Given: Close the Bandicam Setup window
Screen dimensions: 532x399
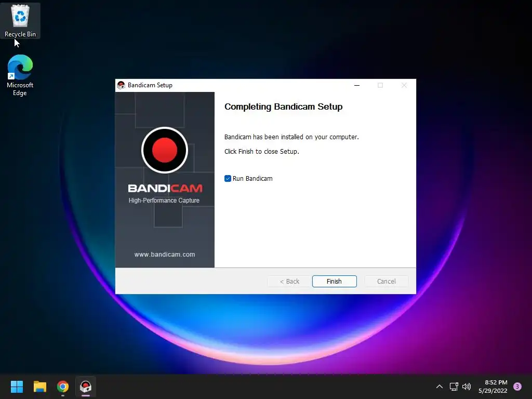Looking at the screenshot, I should click(x=404, y=85).
